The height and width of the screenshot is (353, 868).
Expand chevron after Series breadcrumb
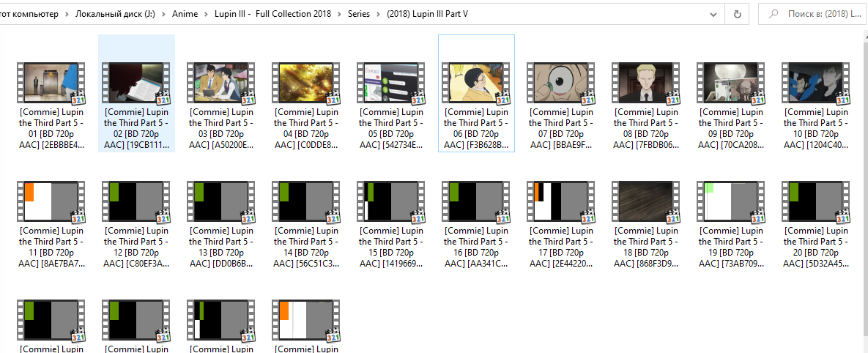coord(379,15)
